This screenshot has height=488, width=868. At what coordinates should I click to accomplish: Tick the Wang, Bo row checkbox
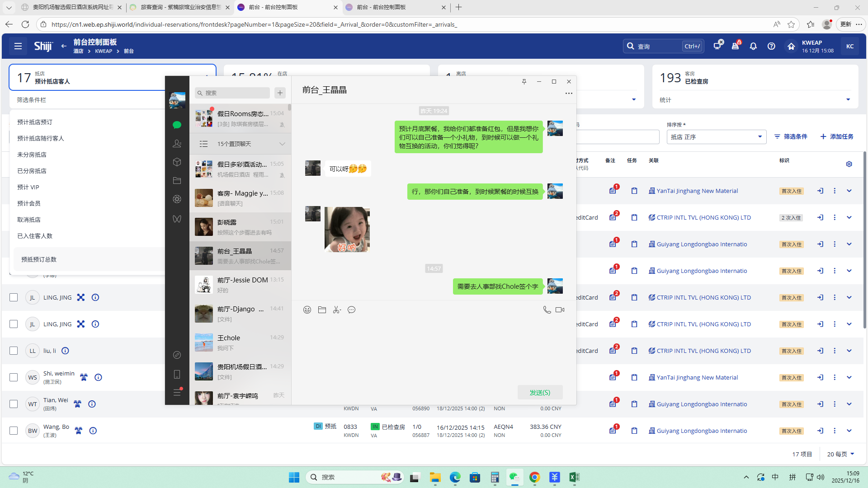[14, 431]
